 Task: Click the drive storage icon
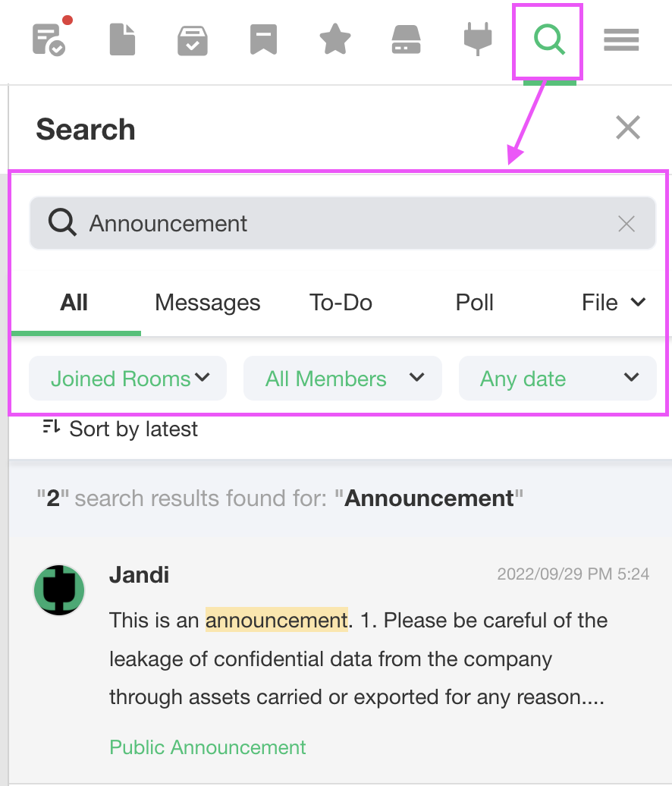coord(406,39)
